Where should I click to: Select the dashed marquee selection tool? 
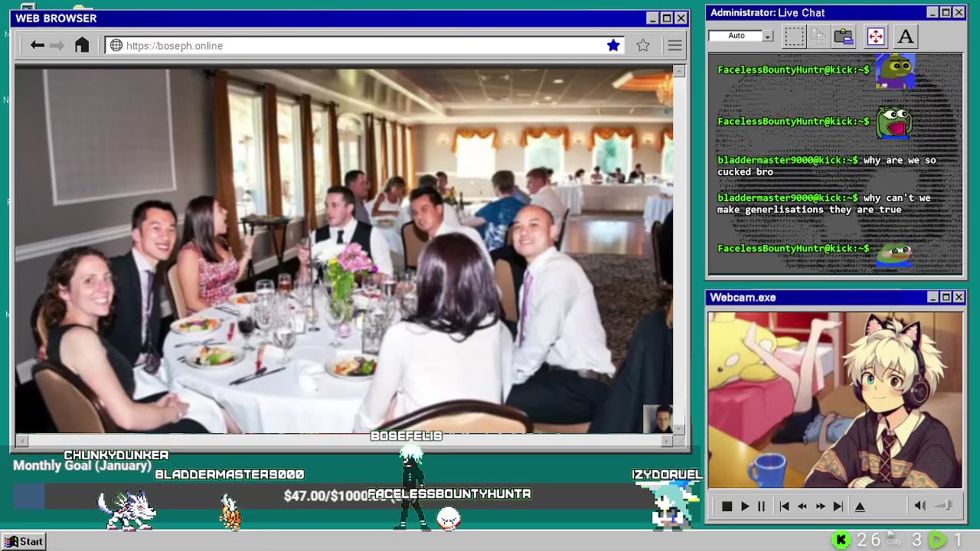click(x=794, y=36)
